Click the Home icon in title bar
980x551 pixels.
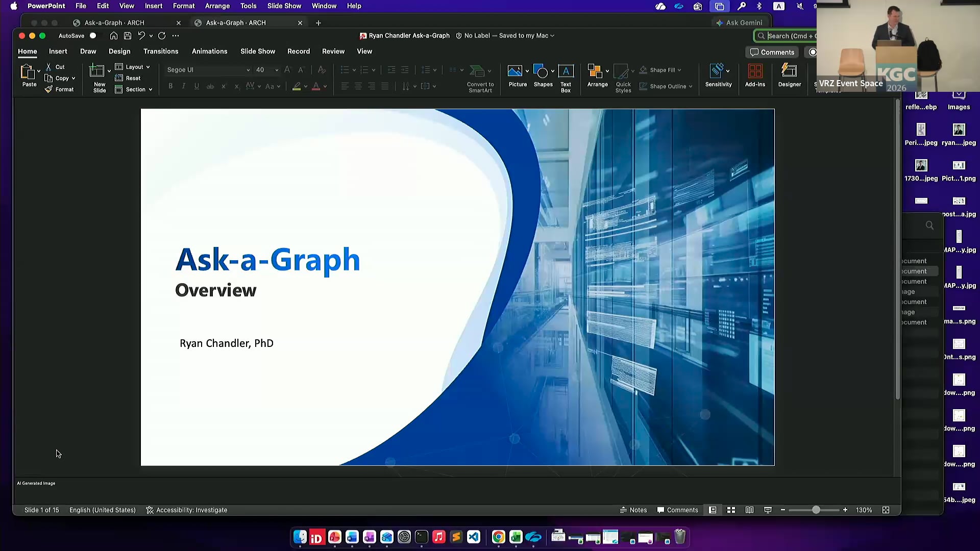point(114,36)
